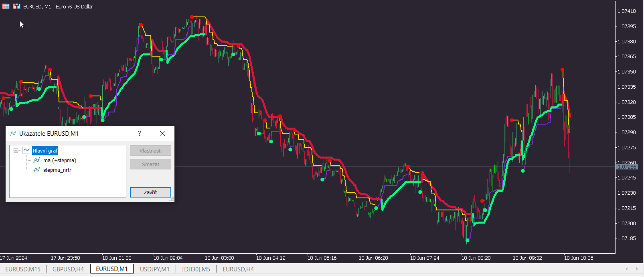Click the Vlastnosti button
This screenshot has width=644, height=277.
tap(150, 151)
